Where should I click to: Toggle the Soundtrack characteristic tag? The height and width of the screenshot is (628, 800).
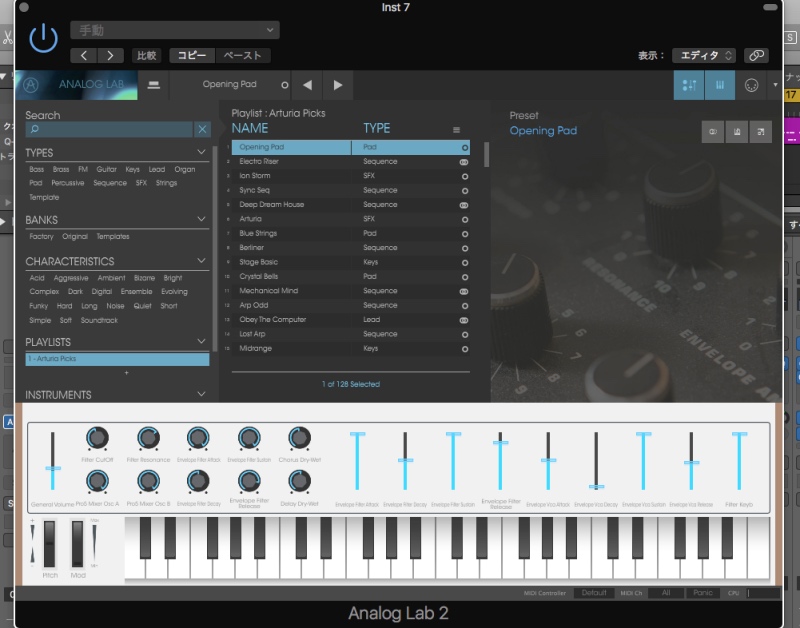[x=99, y=320]
